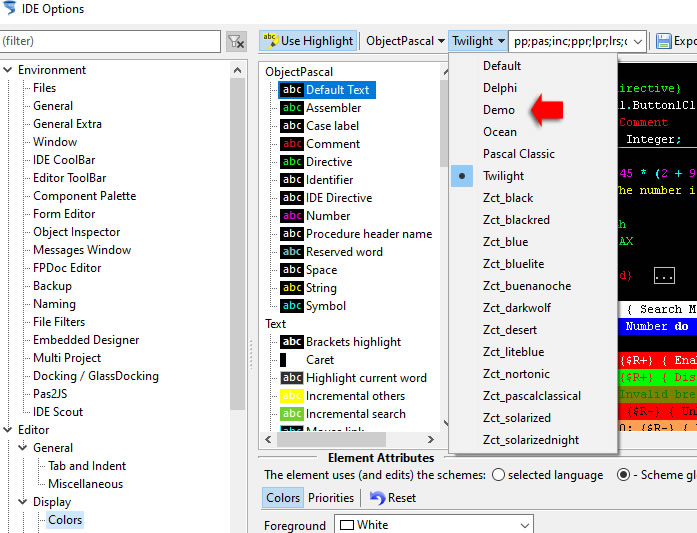Select the Case label abc color sample
This screenshot has height=533, width=697.
pyautogui.click(x=292, y=125)
